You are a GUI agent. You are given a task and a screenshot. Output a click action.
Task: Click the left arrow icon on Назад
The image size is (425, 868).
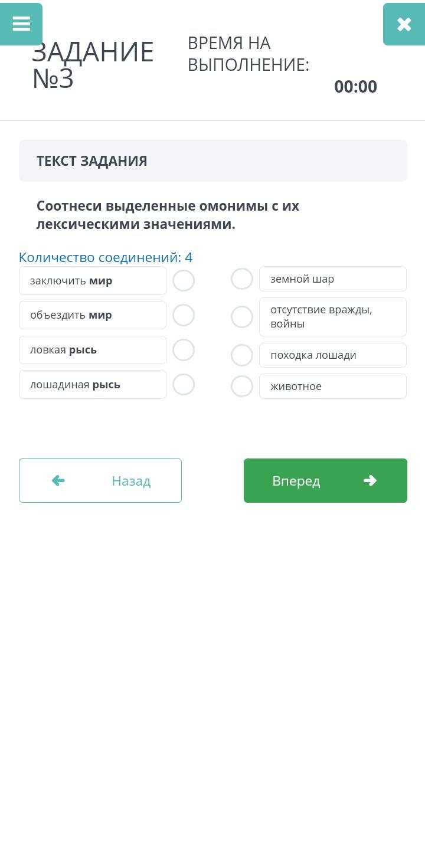[58, 480]
